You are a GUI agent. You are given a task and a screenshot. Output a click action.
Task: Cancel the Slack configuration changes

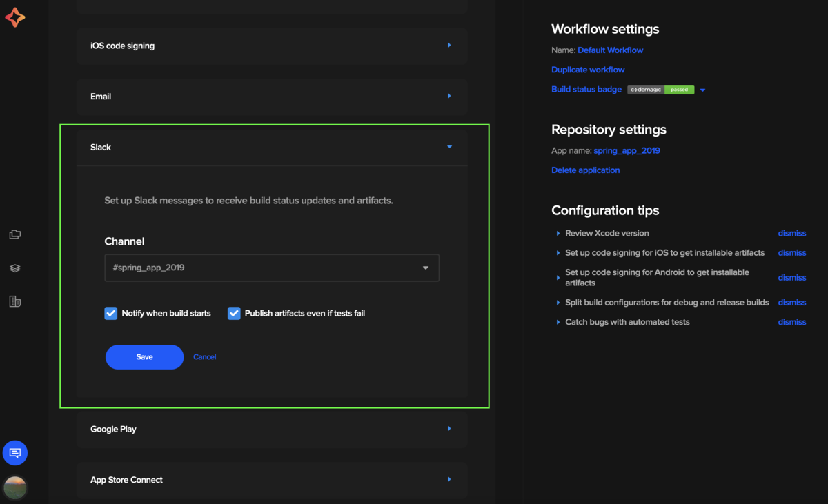tap(205, 357)
